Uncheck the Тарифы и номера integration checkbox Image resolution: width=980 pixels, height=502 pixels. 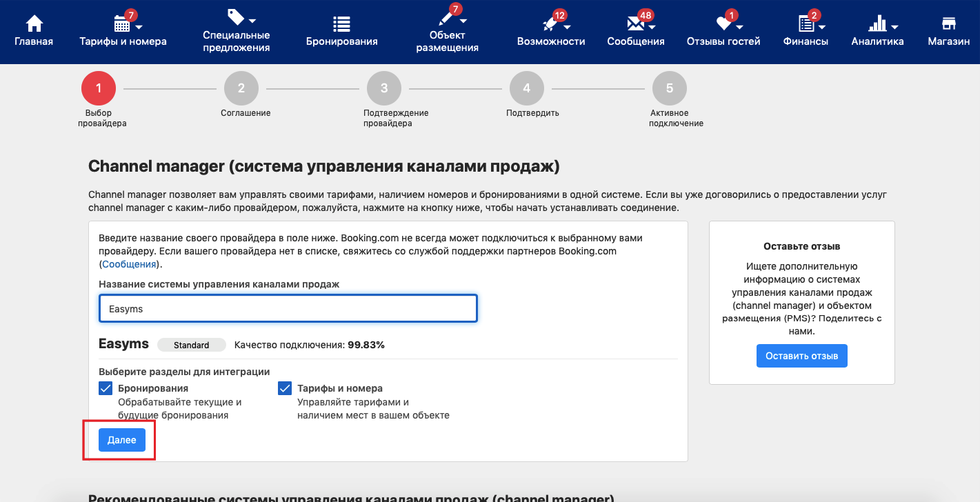(285, 388)
